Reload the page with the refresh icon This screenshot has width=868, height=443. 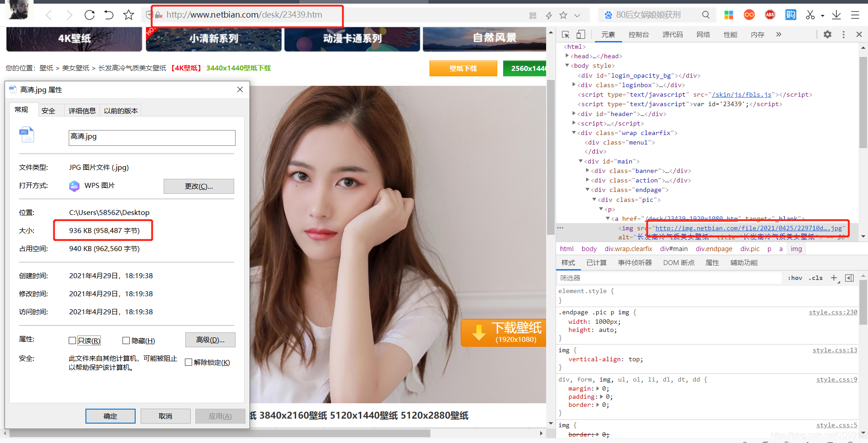90,15
